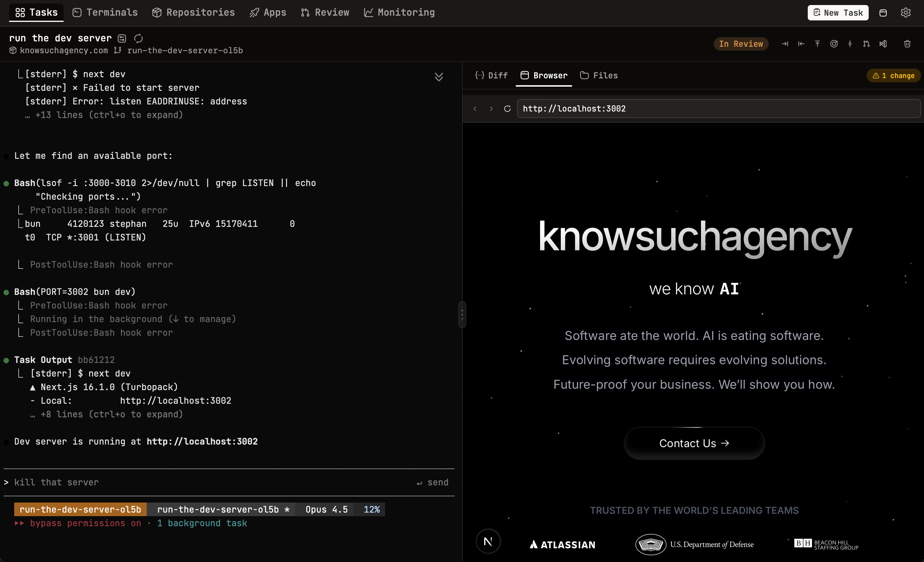The width and height of the screenshot is (924, 562).
Task: Click the window panel icon beside New Task
Action: tap(883, 13)
